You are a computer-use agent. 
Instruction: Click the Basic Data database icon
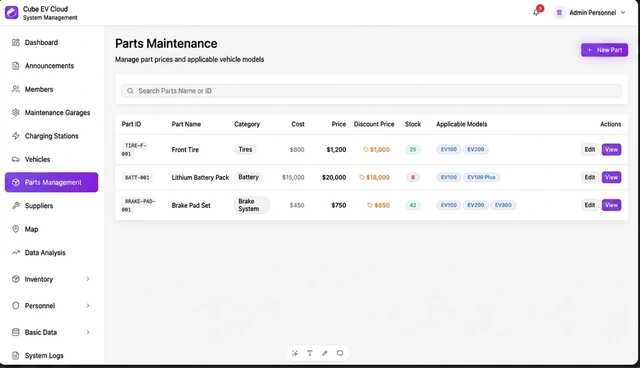tap(16, 332)
